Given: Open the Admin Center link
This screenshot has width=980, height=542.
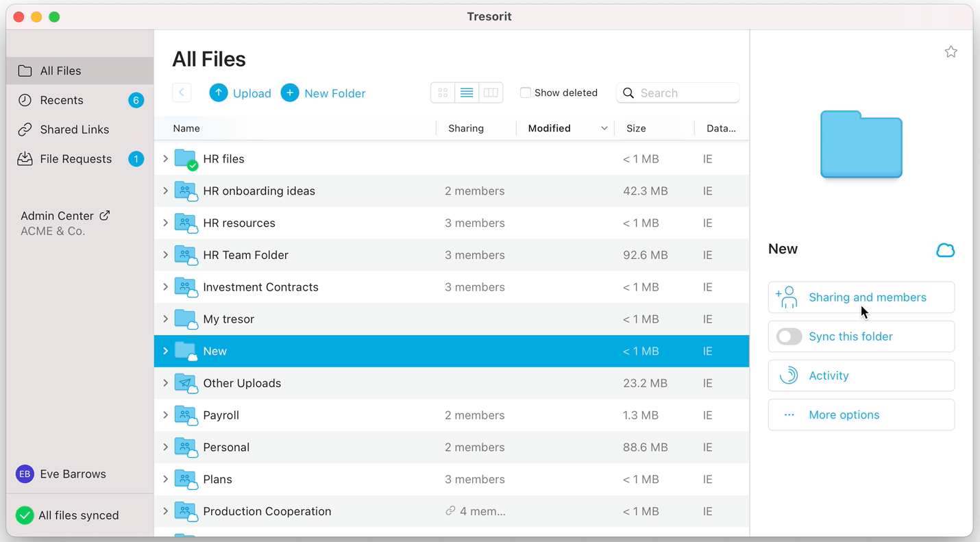Looking at the screenshot, I should click(65, 215).
